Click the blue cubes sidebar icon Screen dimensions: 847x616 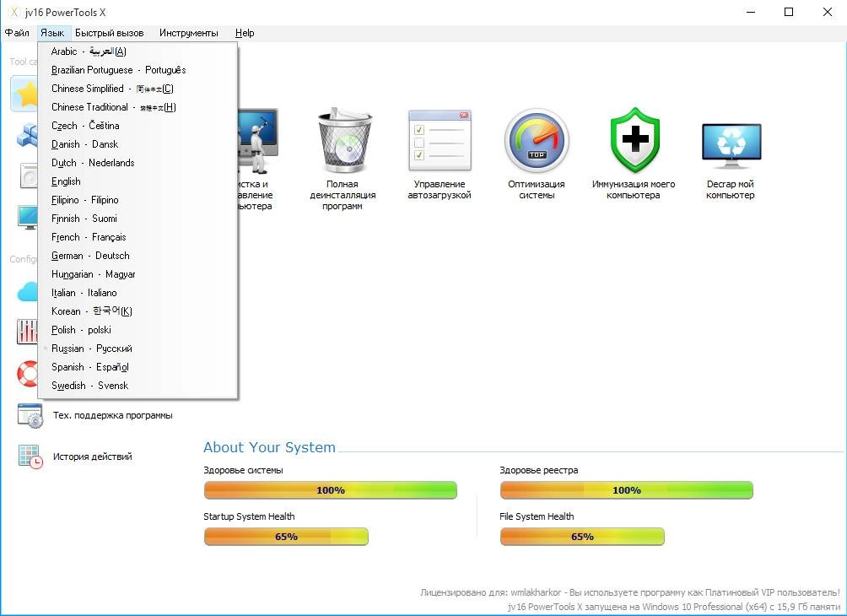27,136
